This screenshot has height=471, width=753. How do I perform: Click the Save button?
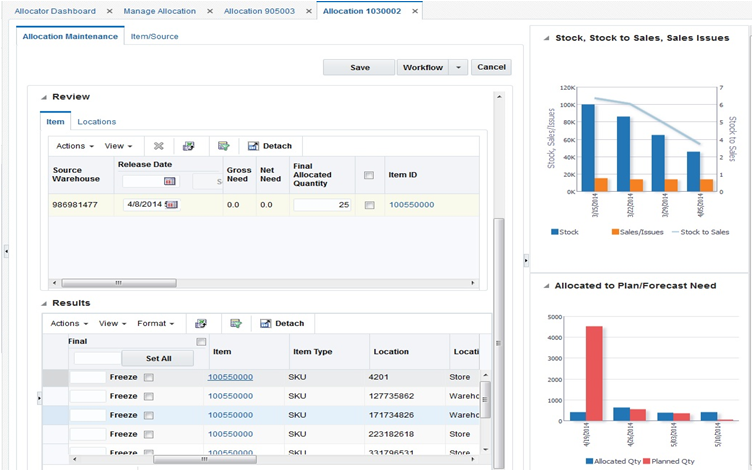pos(359,67)
